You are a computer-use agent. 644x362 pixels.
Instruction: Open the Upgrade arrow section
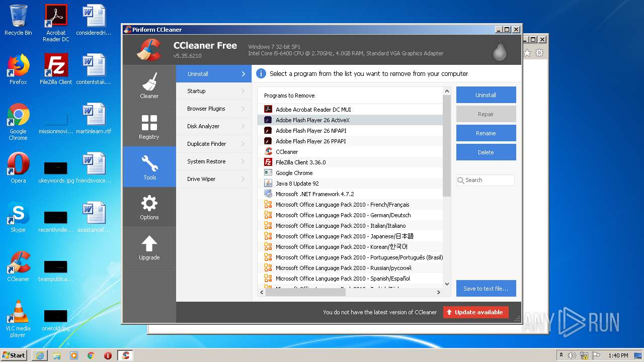click(x=149, y=247)
